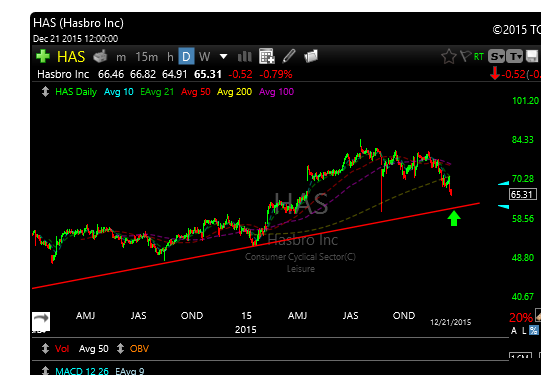Click the MACD 12 26 label

82,372
